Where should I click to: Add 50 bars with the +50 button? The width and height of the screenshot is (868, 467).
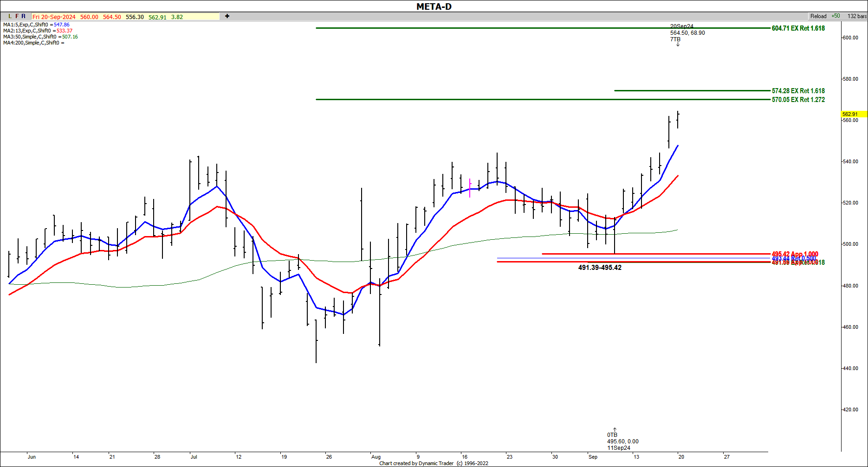pyautogui.click(x=836, y=16)
